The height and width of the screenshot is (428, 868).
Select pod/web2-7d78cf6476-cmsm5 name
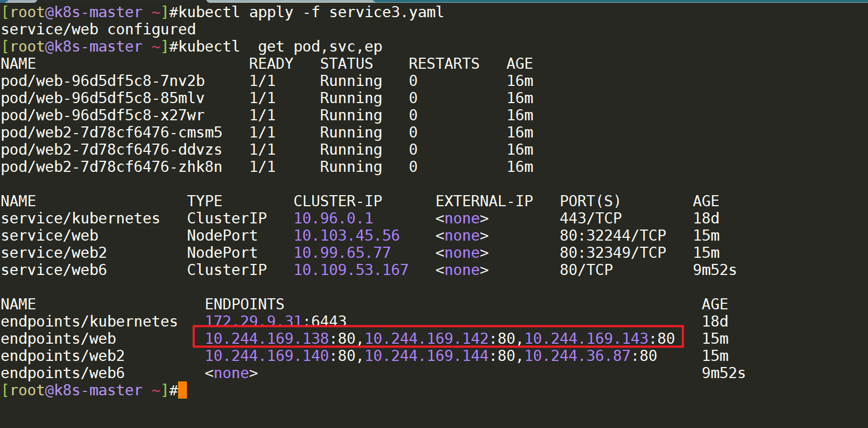111,133
